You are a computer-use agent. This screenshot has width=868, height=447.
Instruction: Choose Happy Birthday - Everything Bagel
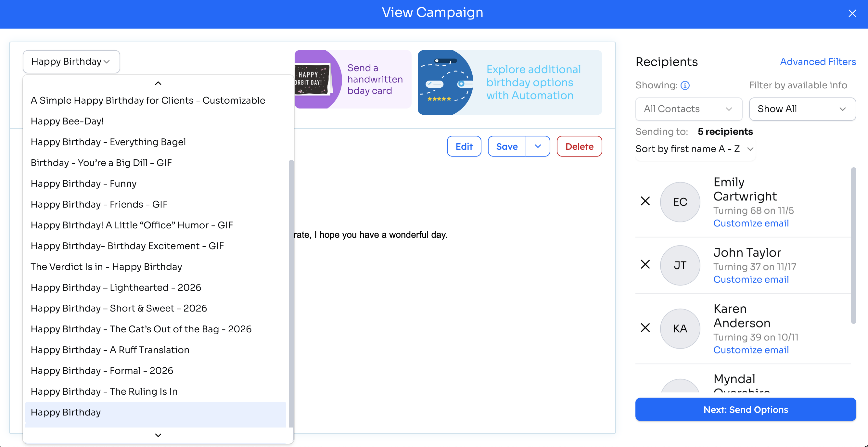coord(156,142)
